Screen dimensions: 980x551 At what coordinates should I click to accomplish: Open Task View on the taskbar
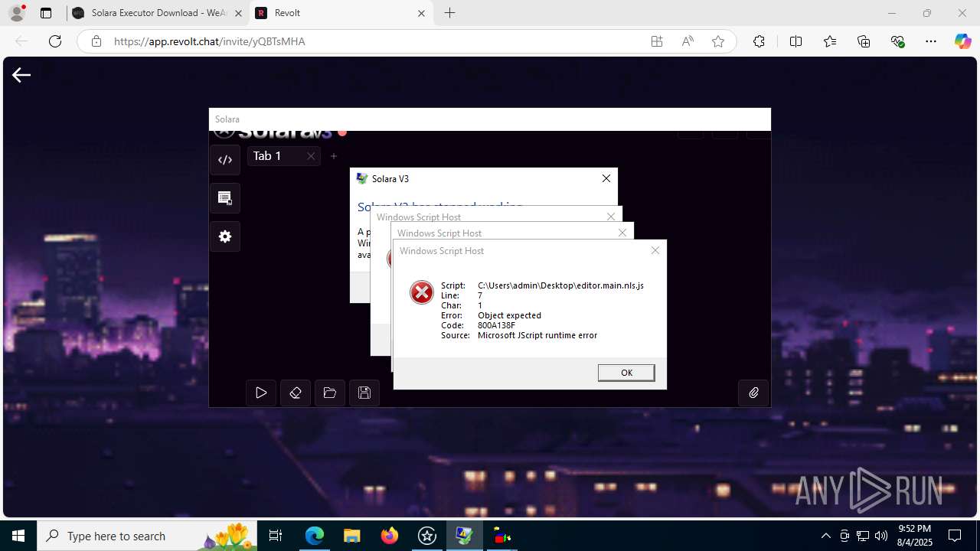pyautogui.click(x=276, y=536)
